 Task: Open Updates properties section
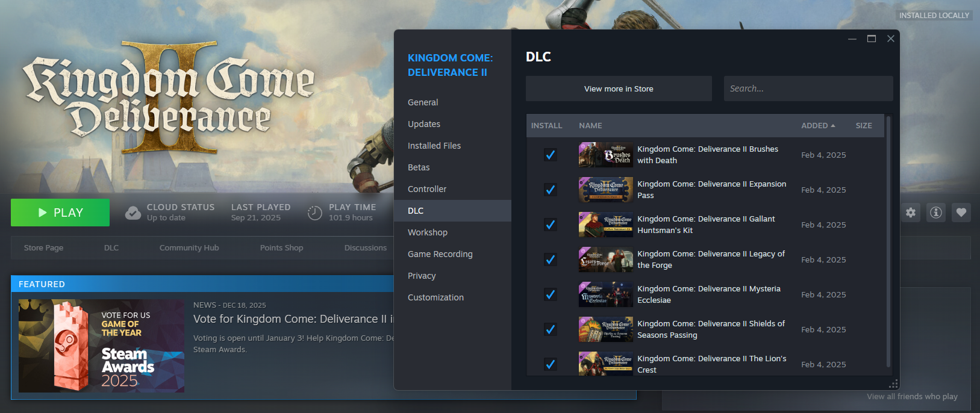click(x=452, y=124)
